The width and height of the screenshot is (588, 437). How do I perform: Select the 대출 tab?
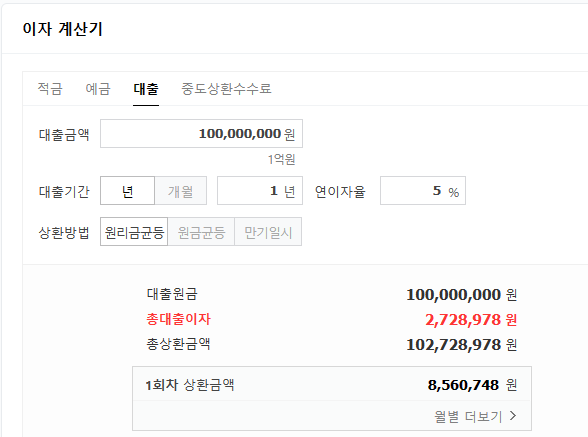point(146,89)
